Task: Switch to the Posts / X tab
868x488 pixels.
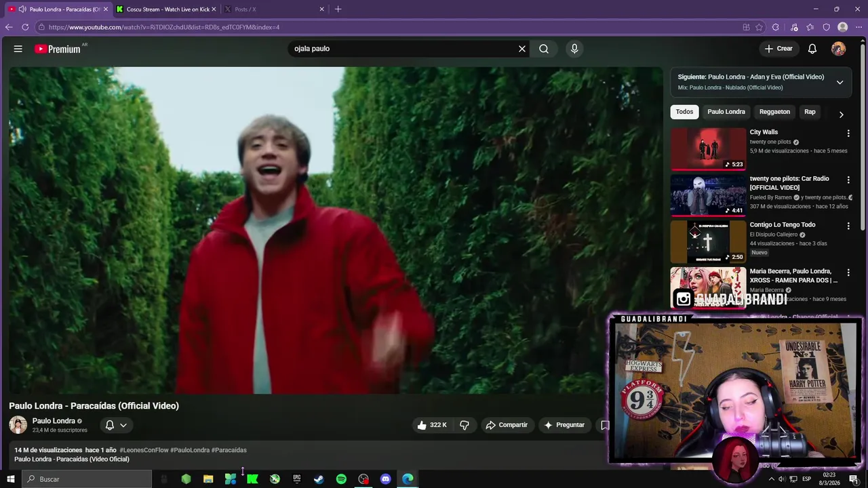Action: click(x=273, y=9)
